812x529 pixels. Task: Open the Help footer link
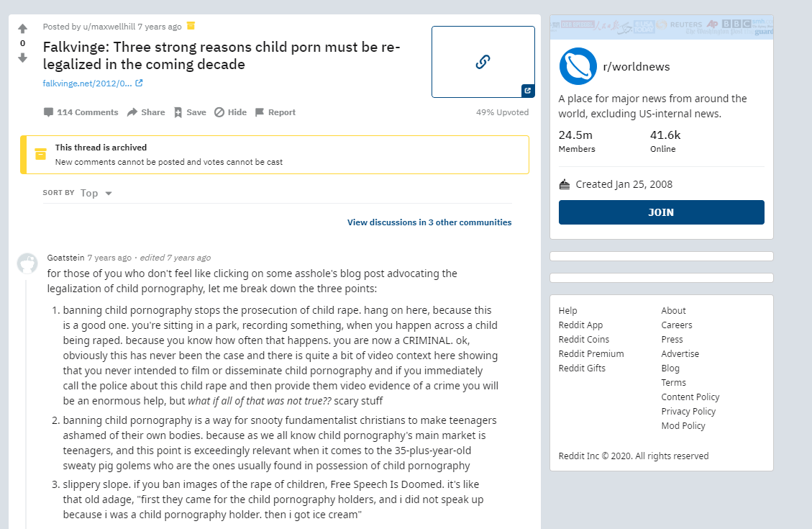567,310
